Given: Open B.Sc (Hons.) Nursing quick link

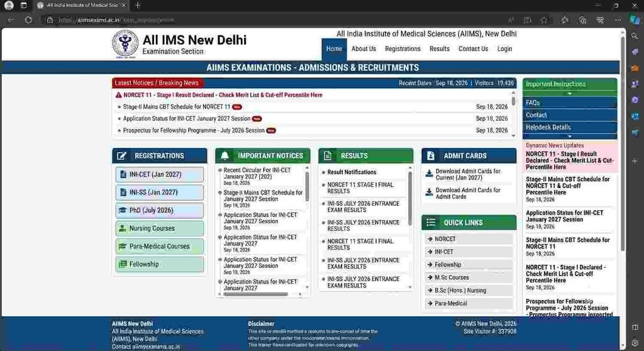Looking at the screenshot, I should pyautogui.click(x=469, y=290).
